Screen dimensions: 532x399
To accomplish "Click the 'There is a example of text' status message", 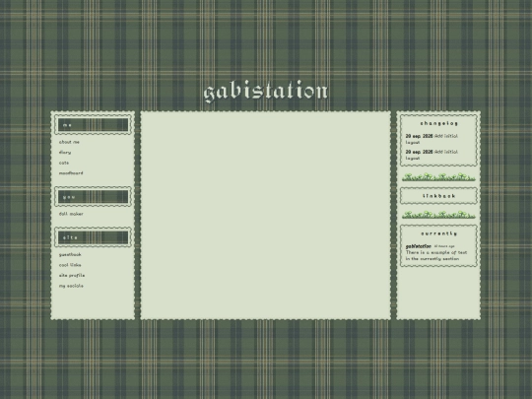I will pyautogui.click(x=436, y=255).
